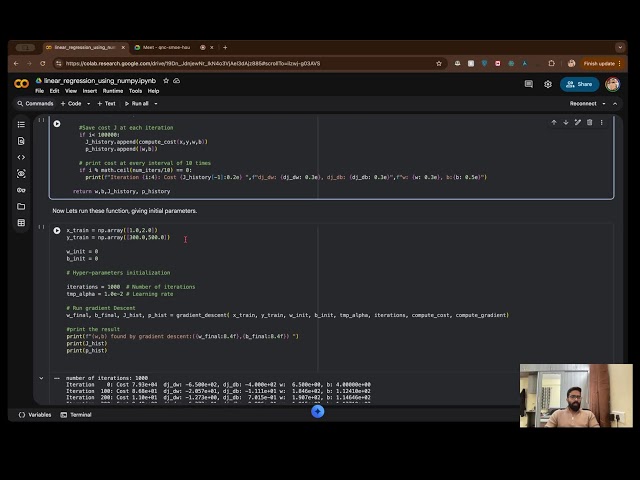
Task: Click the text 'Now Lets run these function'
Action: (91, 211)
